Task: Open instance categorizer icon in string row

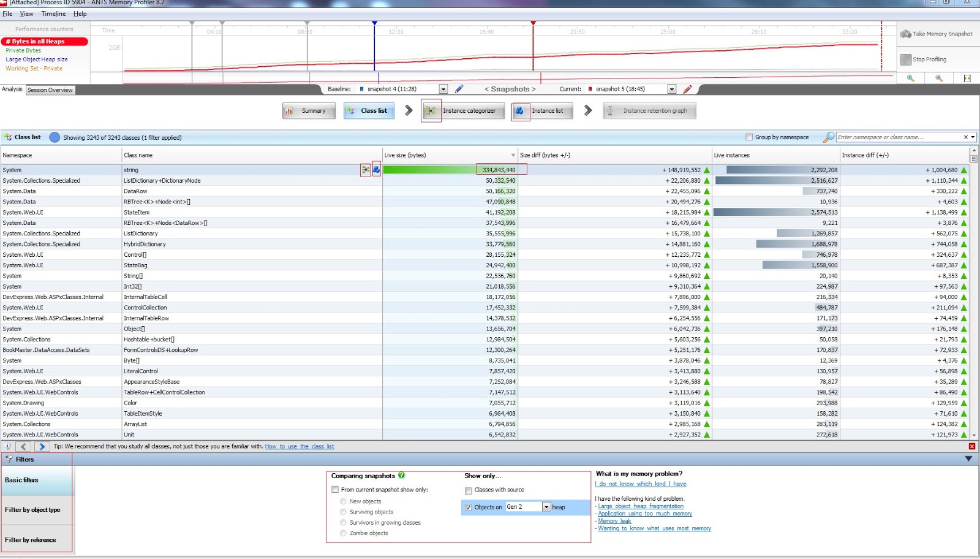Action: pos(366,170)
